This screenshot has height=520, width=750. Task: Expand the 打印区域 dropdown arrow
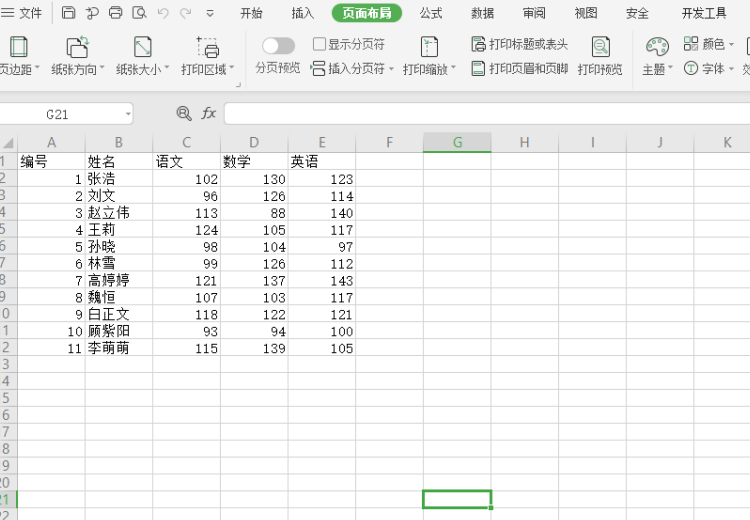pyautogui.click(x=232, y=68)
